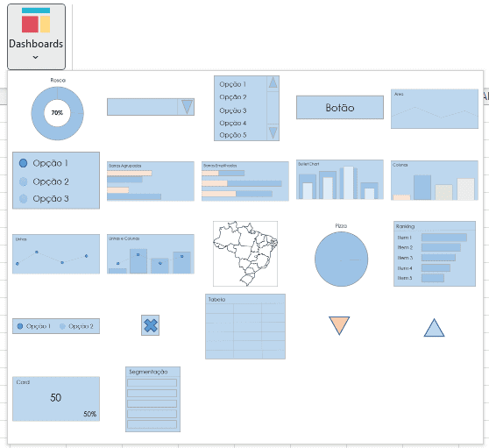Insert the Pizza pie chart template
This screenshot has height=448, width=489.
pos(341,255)
